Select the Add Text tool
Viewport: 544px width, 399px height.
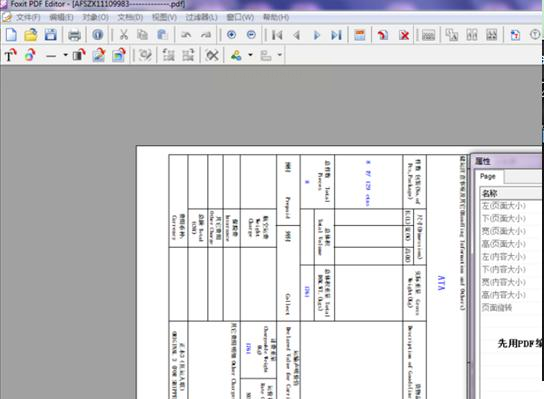(x=10, y=55)
